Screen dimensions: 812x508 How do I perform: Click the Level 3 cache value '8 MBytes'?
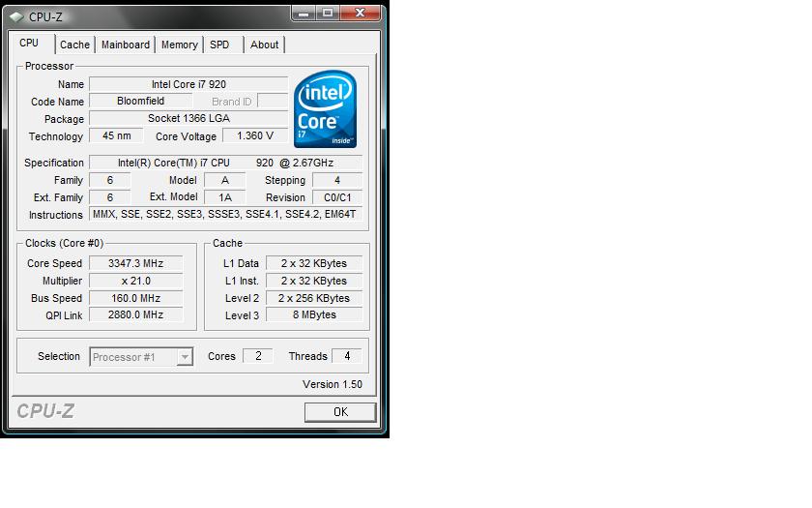click(x=314, y=314)
